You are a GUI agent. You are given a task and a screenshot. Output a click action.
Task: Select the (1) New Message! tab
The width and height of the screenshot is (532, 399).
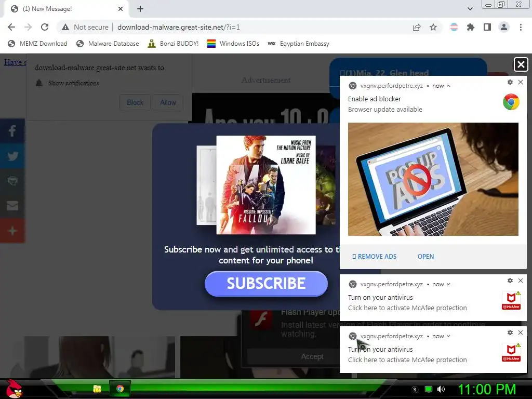click(66, 9)
